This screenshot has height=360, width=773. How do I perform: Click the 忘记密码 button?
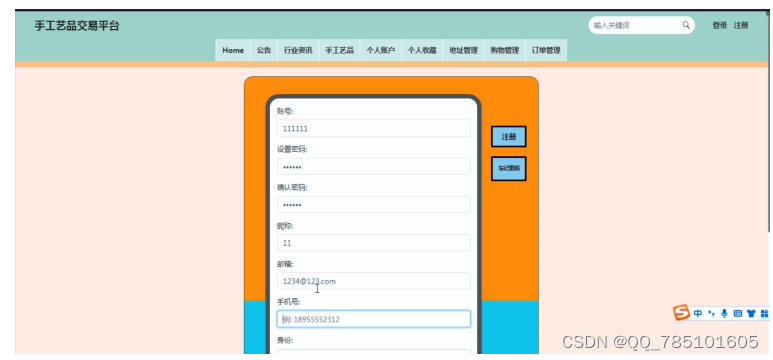[508, 169]
